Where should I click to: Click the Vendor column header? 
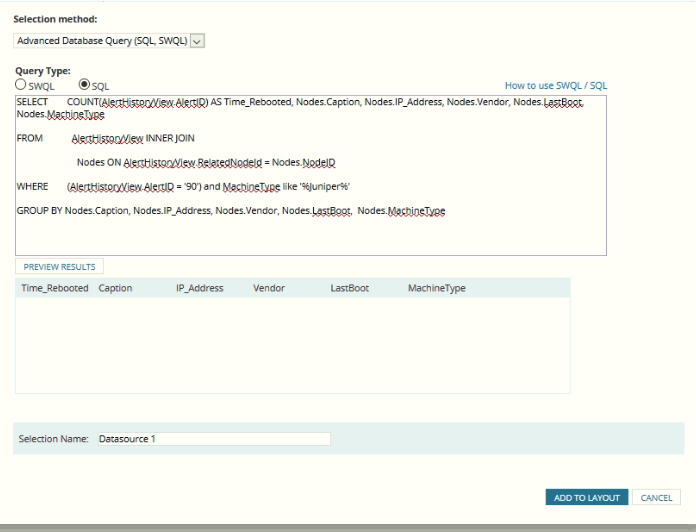[269, 288]
